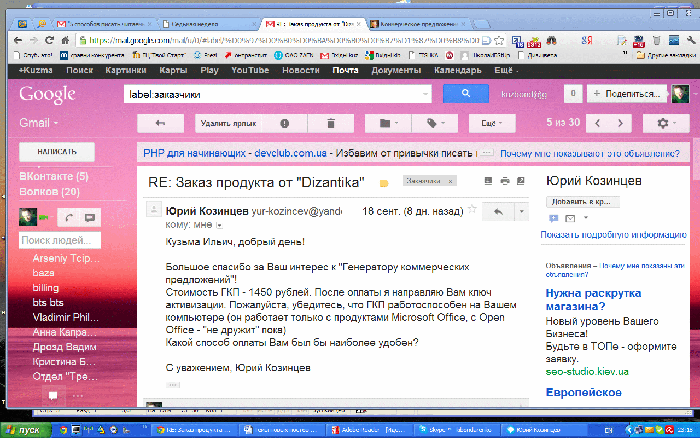Collapse all messages icon next to print
Viewport: 700px width, 438px height.
488,181
